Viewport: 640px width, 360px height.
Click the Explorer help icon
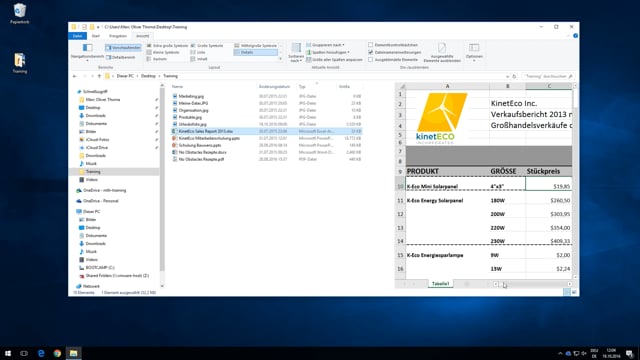(x=575, y=36)
